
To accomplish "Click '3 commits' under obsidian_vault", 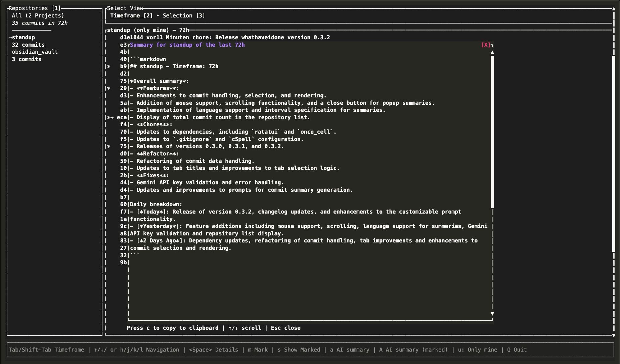I will tap(27, 59).
